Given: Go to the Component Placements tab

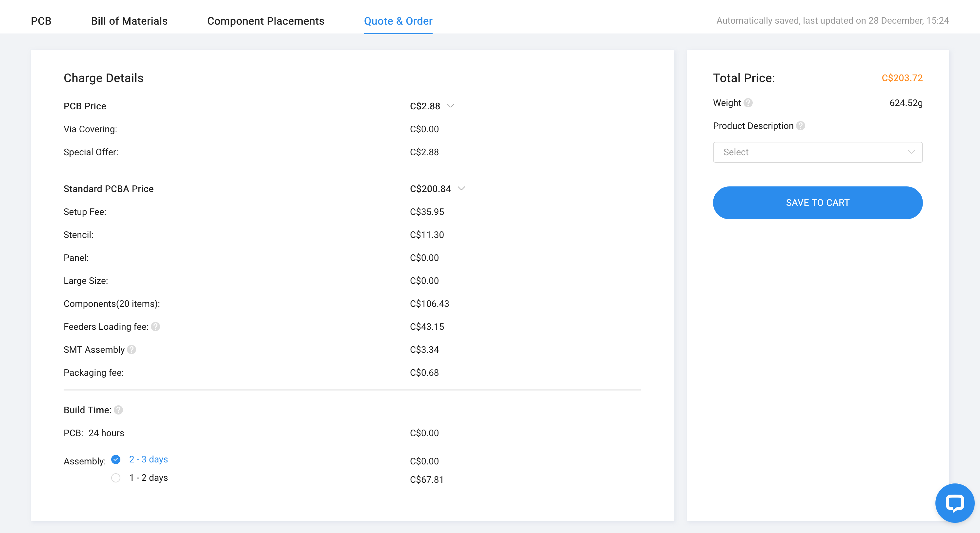Looking at the screenshot, I should tap(266, 21).
